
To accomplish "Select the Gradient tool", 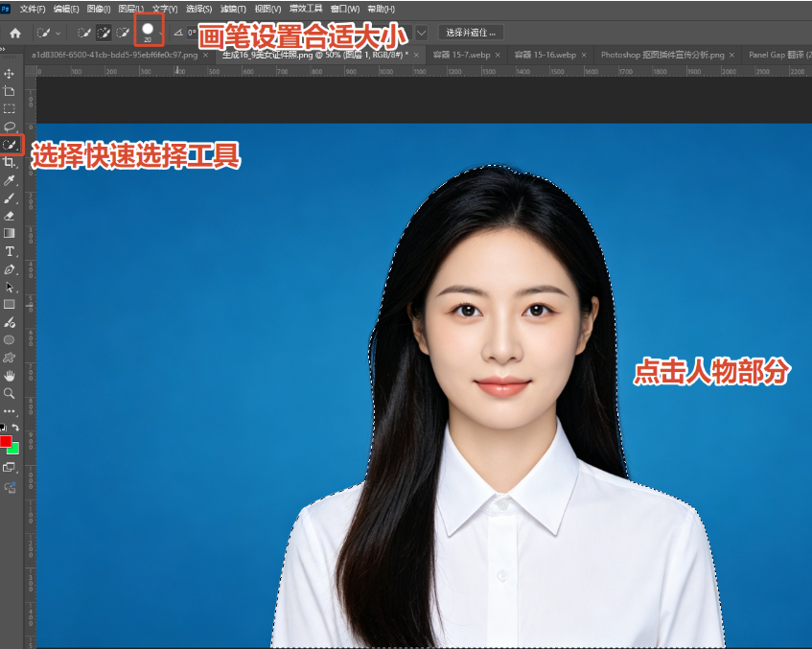I will (10, 233).
